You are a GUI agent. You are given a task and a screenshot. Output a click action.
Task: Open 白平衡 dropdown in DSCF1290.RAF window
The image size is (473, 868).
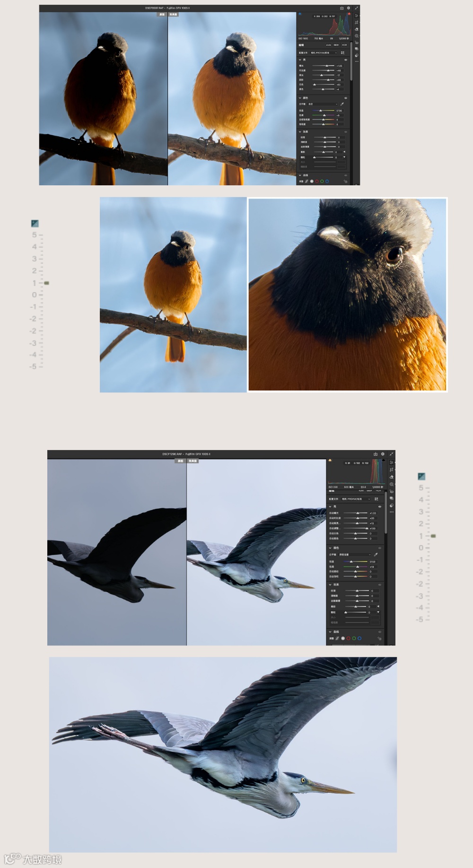(x=354, y=555)
